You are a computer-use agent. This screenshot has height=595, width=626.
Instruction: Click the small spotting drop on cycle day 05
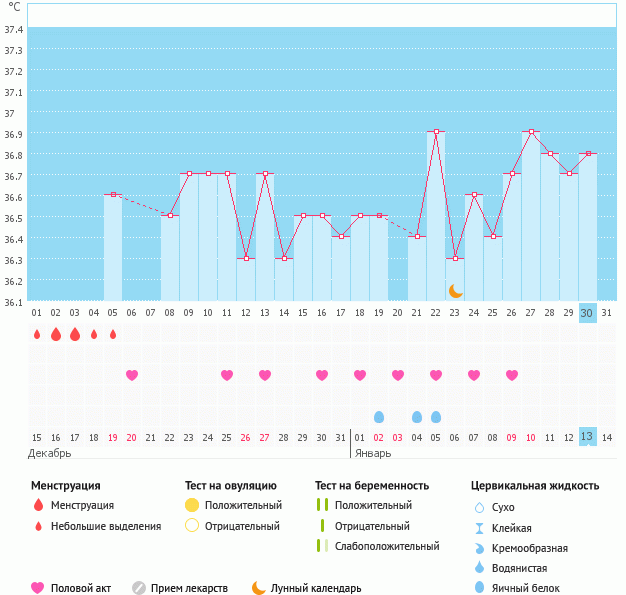[x=113, y=334]
